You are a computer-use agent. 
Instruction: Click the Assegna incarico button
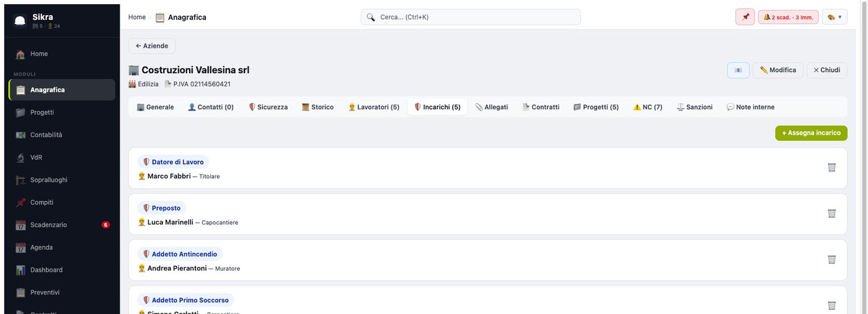(811, 133)
